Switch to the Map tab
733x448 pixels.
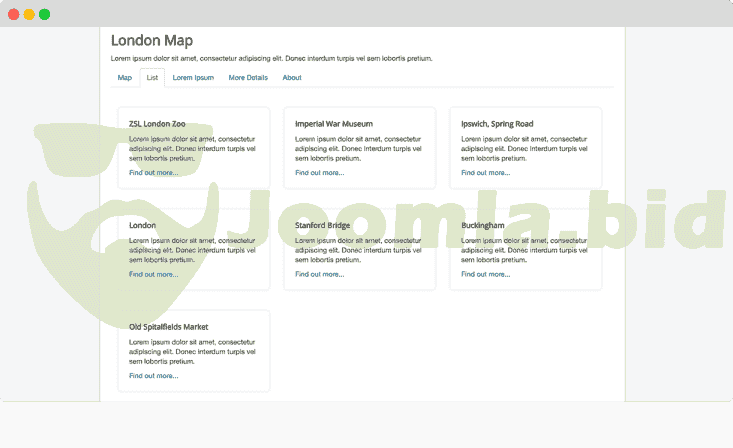click(125, 77)
